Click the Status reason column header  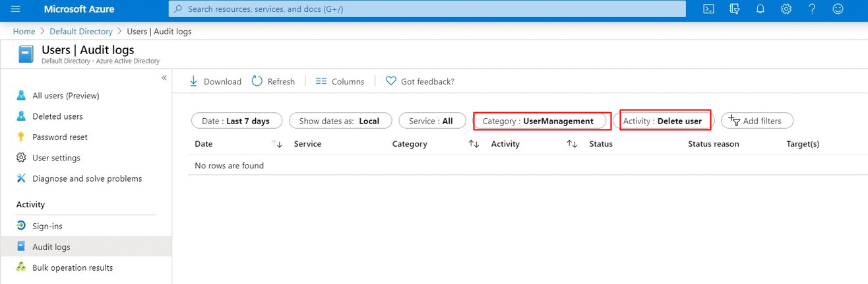tap(713, 144)
